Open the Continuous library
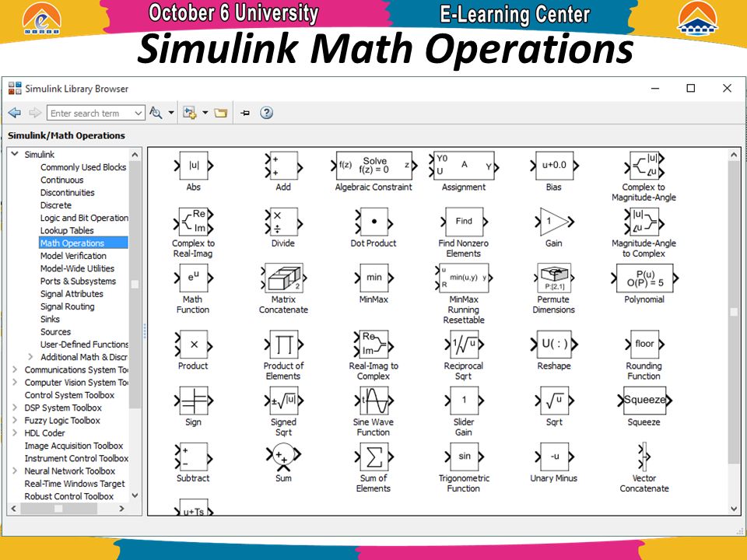Screen dimensions: 747x560 point(62,180)
